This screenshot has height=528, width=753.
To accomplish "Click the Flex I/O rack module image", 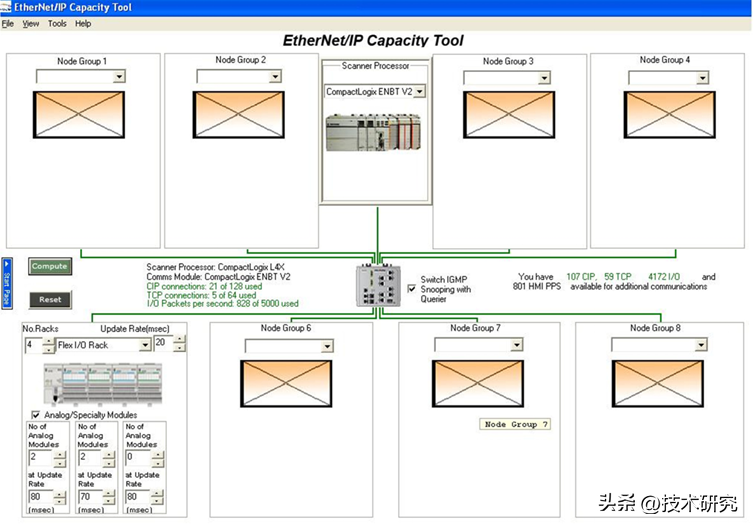I will pyautogui.click(x=88, y=384).
